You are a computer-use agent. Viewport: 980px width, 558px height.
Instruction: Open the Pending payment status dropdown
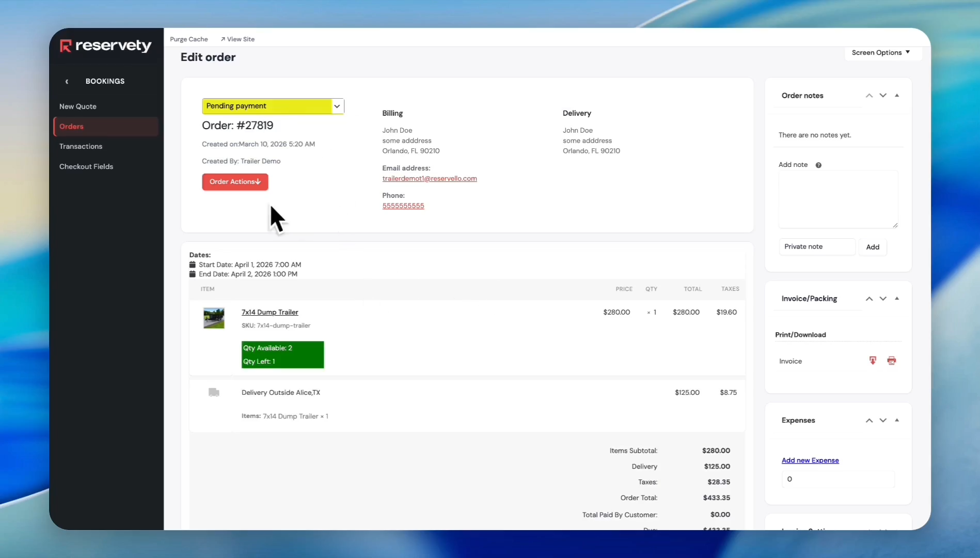click(x=273, y=106)
